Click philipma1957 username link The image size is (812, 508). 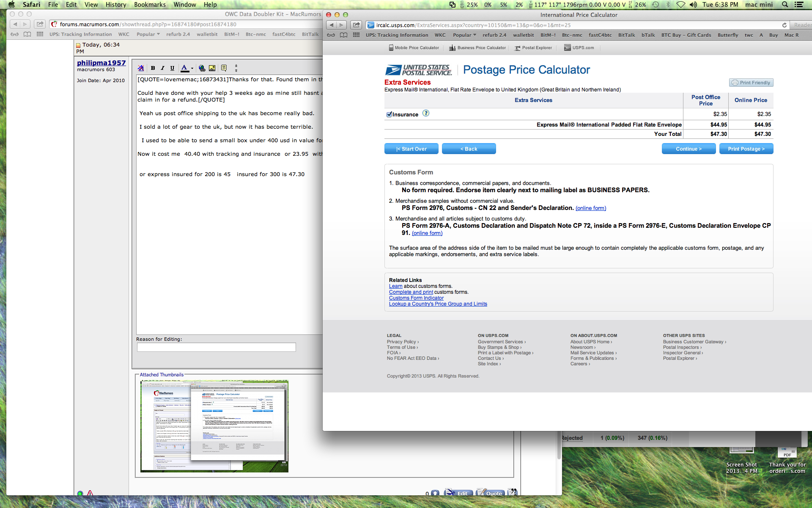click(101, 63)
